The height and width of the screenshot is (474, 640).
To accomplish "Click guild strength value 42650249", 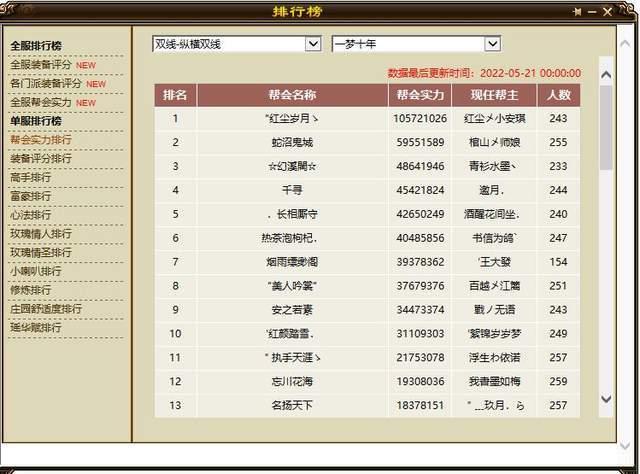I will tap(420, 214).
